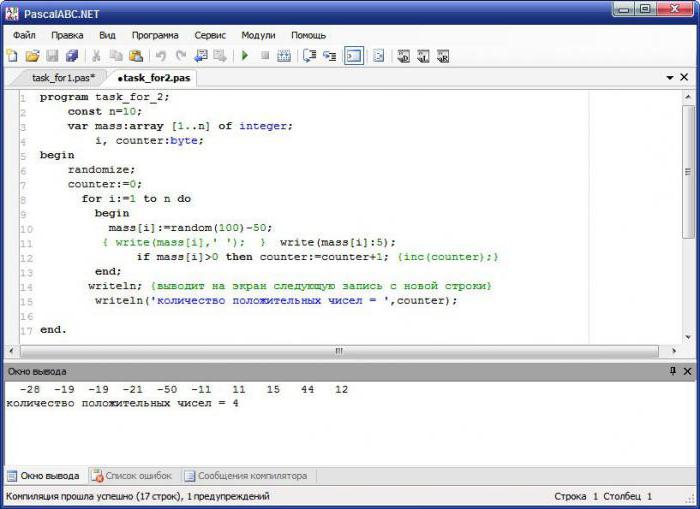This screenshot has width=700, height=509.
Task: Switch to the Окно вывода bottom tab
Action: click(x=44, y=476)
